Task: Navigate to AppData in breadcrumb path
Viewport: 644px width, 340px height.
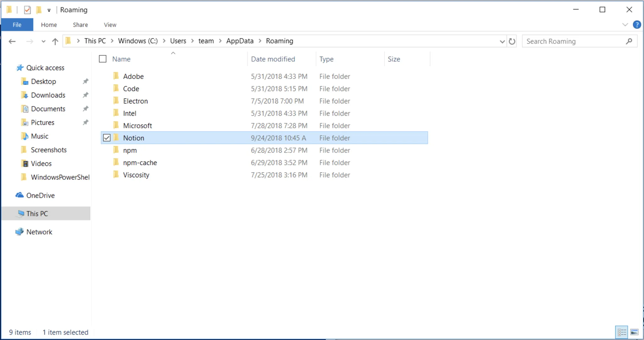Action: pyautogui.click(x=240, y=41)
